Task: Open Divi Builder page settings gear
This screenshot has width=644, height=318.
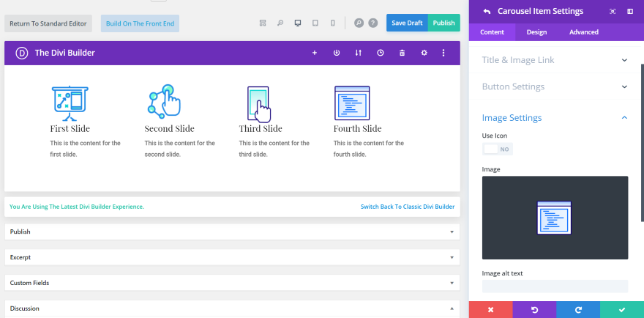Action: click(x=424, y=53)
